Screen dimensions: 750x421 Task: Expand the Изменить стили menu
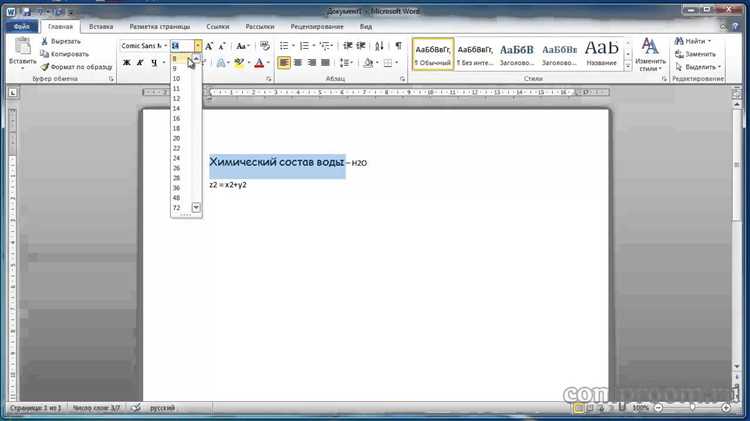(650, 55)
